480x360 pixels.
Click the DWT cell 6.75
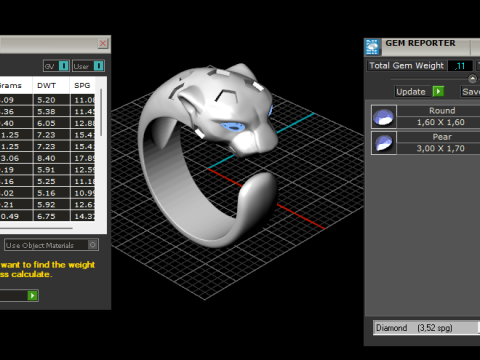coord(51,216)
